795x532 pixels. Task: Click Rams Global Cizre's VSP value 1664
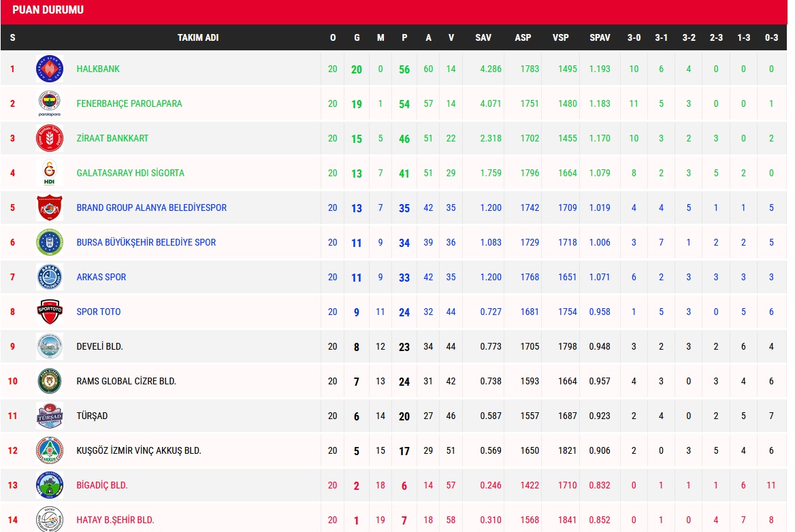point(568,381)
